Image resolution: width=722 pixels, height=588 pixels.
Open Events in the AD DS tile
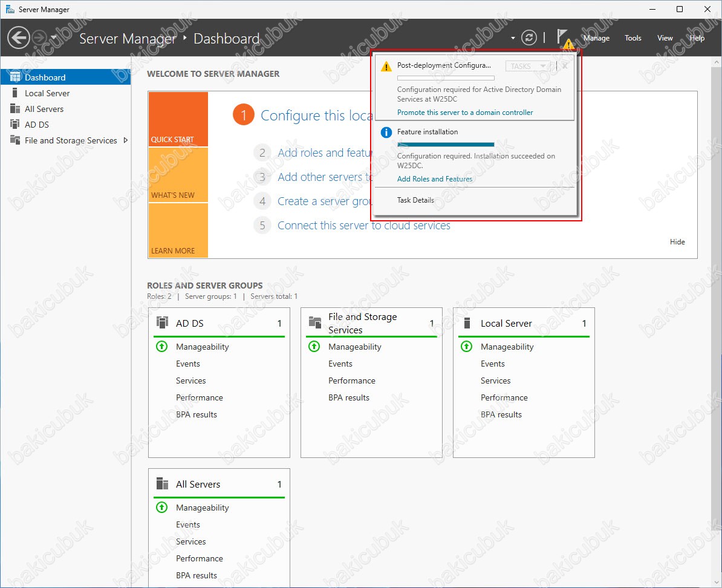click(x=188, y=364)
